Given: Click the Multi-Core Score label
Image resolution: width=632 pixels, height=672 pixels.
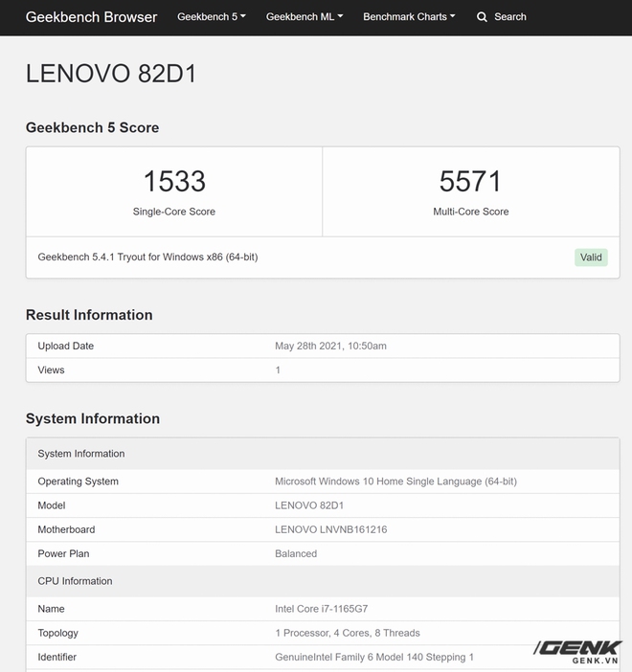Looking at the screenshot, I should pos(471,212).
